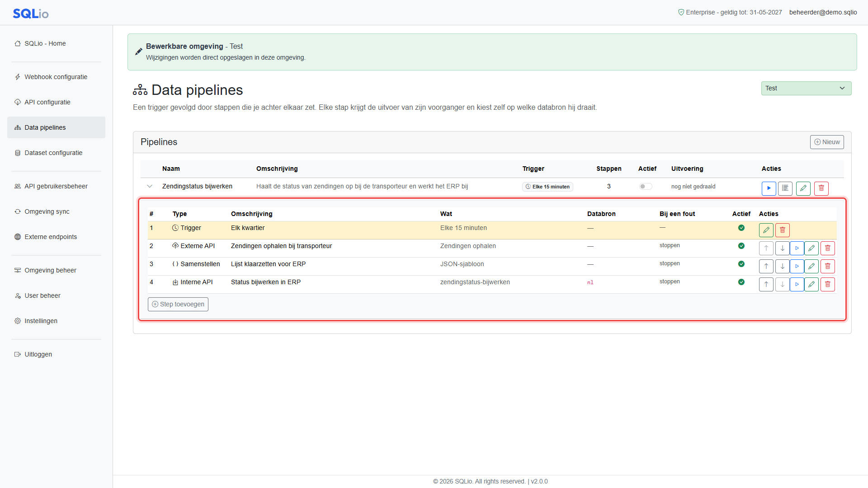Move the Samenstellen step down
868x488 pixels.
click(x=782, y=266)
